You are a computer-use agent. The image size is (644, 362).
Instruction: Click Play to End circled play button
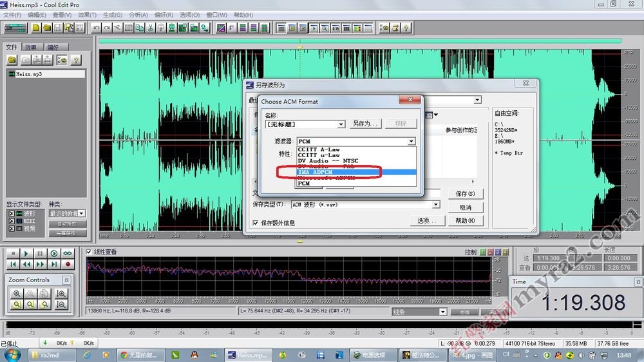pyautogui.click(x=54, y=254)
